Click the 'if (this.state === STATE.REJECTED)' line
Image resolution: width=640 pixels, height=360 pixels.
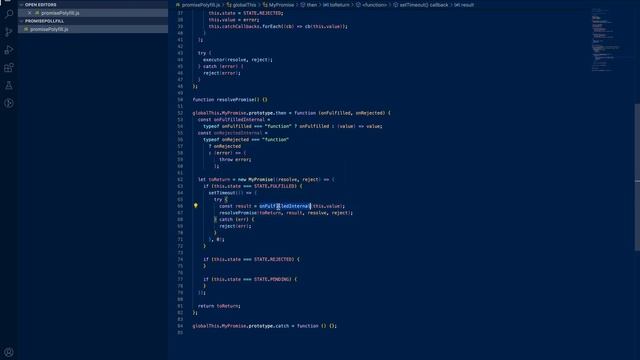coord(251,259)
